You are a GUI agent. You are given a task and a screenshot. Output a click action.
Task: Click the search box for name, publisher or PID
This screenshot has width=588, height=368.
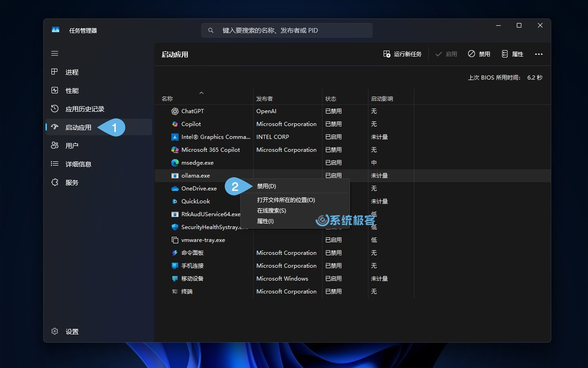[x=287, y=30]
